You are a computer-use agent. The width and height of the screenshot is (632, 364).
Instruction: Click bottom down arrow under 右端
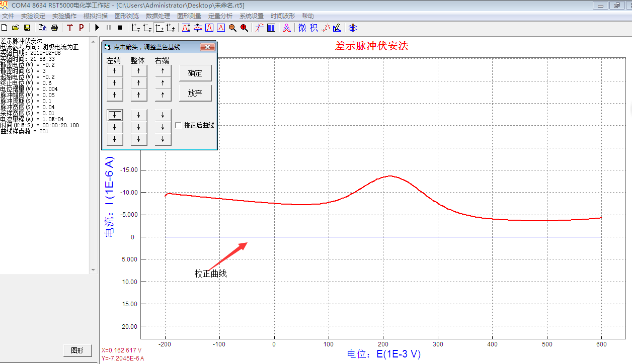[x=163, y=139]
